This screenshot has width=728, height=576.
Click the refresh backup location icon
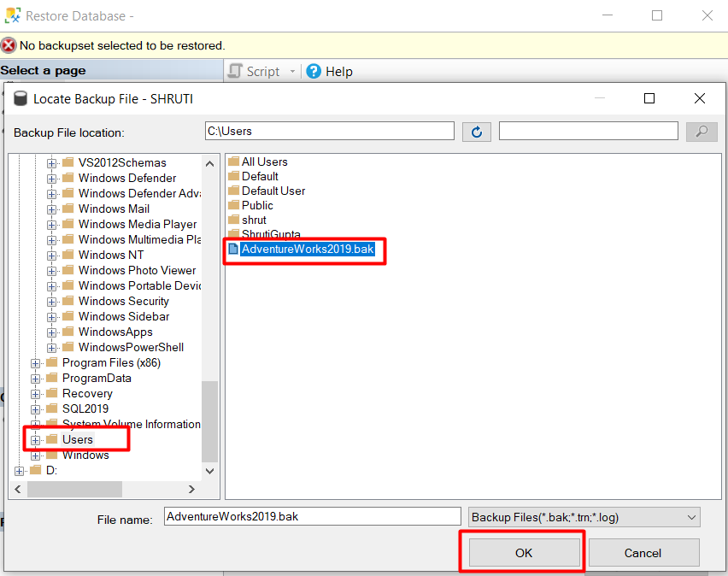[476, 132]
